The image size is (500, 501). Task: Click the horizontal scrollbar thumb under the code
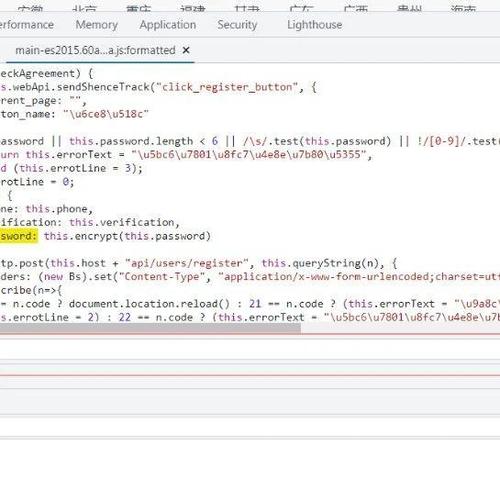[150, 328]
